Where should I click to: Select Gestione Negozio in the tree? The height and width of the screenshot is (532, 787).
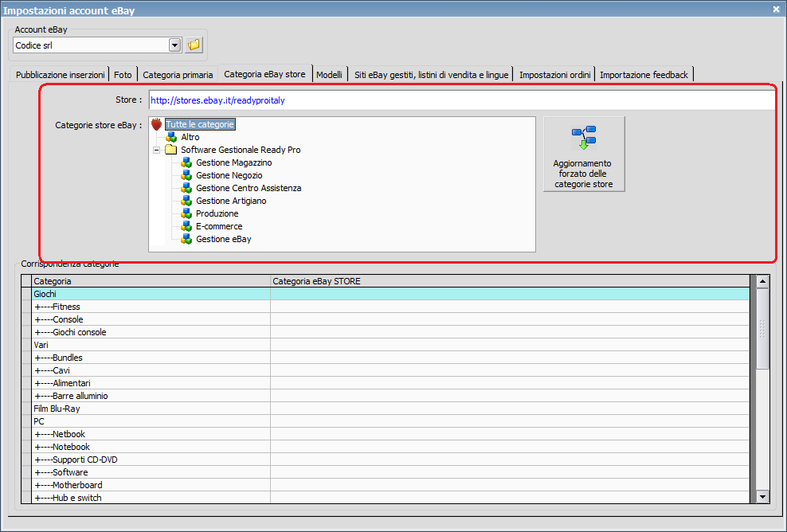click(229, 175)
